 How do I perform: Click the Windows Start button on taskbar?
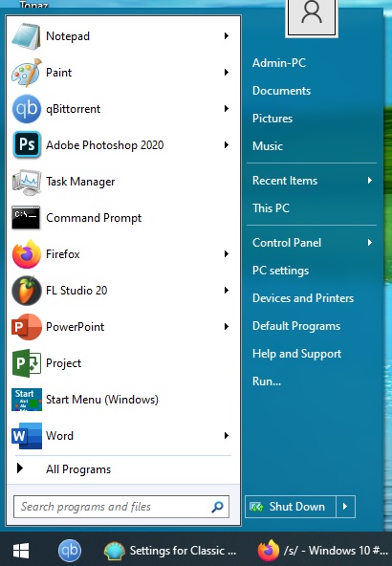(21, 551)
